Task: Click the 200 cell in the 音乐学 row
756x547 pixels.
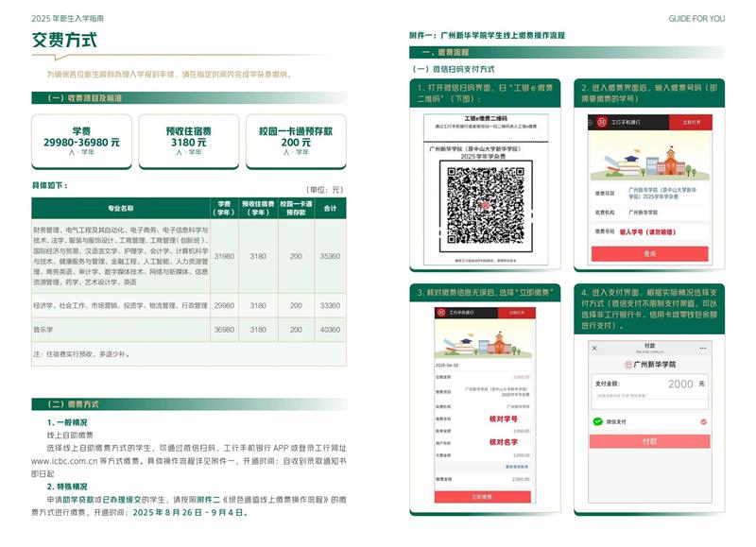Action: [296, 330]
